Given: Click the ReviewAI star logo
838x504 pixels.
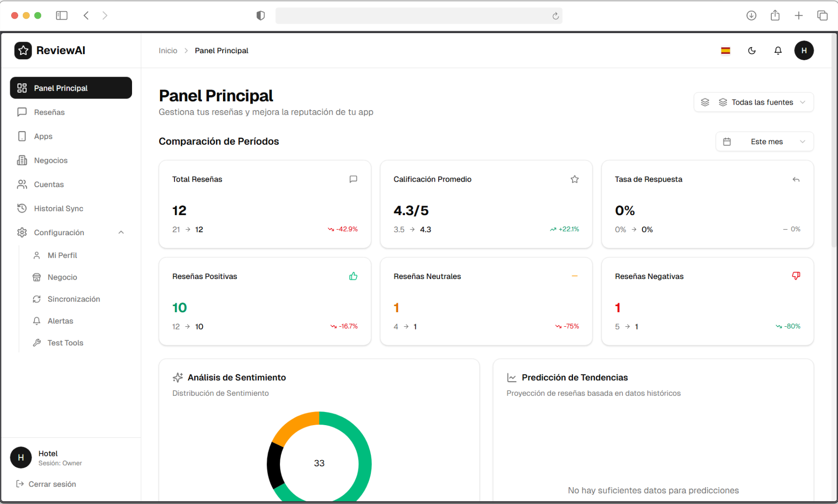Looking at the screenshot, I should coord(23,50).
